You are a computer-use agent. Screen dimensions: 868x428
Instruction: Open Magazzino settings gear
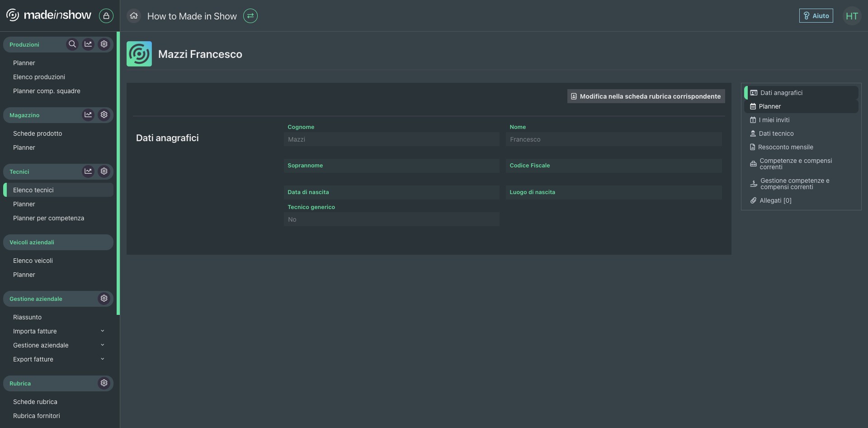104,115
